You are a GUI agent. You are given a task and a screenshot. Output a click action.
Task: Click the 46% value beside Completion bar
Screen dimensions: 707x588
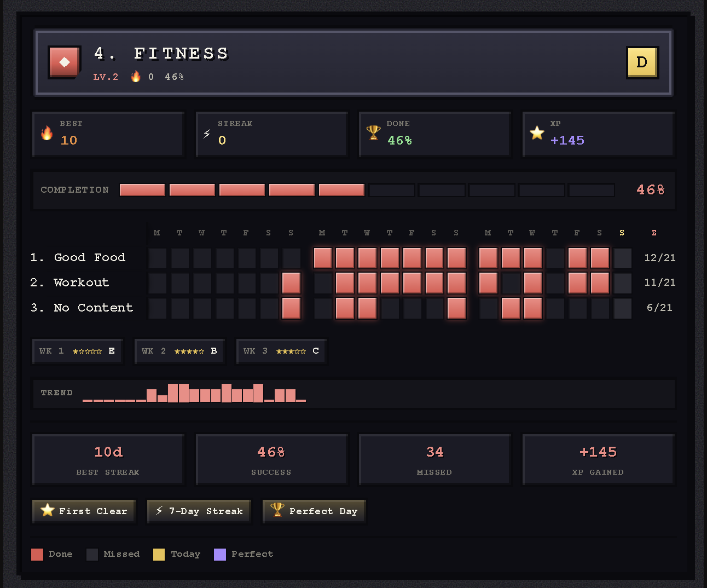pos(651,190)
